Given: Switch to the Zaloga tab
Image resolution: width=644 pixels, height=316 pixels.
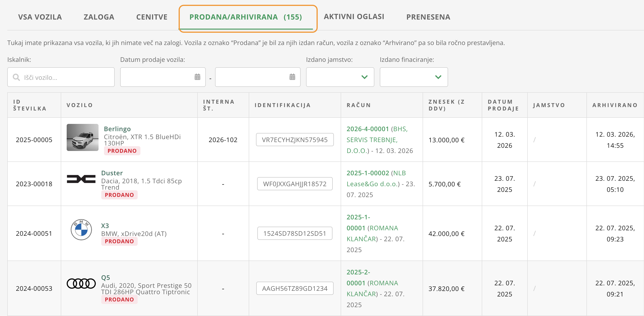Looking at the screenshot, I should [99, 17].
